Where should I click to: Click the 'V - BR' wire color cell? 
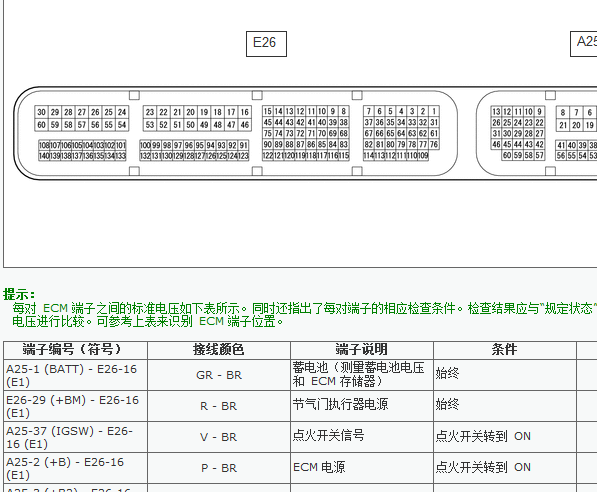(219, 437)
